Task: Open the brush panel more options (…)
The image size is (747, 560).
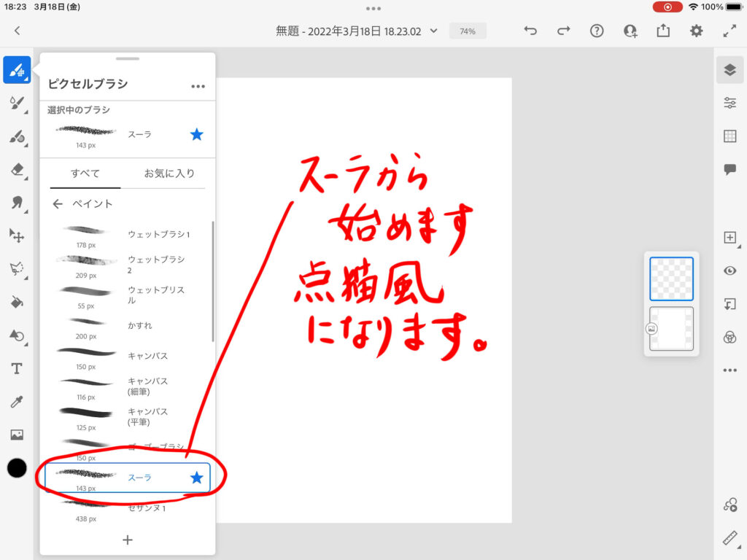Action: pos(198,85)
